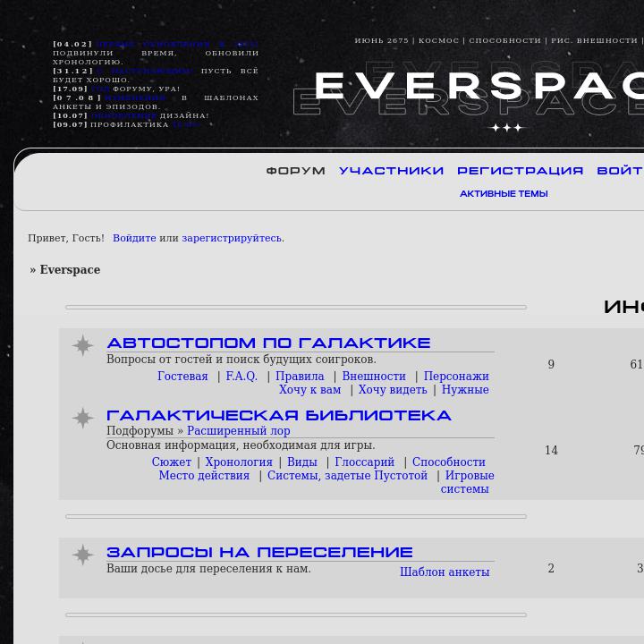The height and width of the screenshot is (644, 644).
Task: Open the Глоссарий link
Action: point(365,462)
